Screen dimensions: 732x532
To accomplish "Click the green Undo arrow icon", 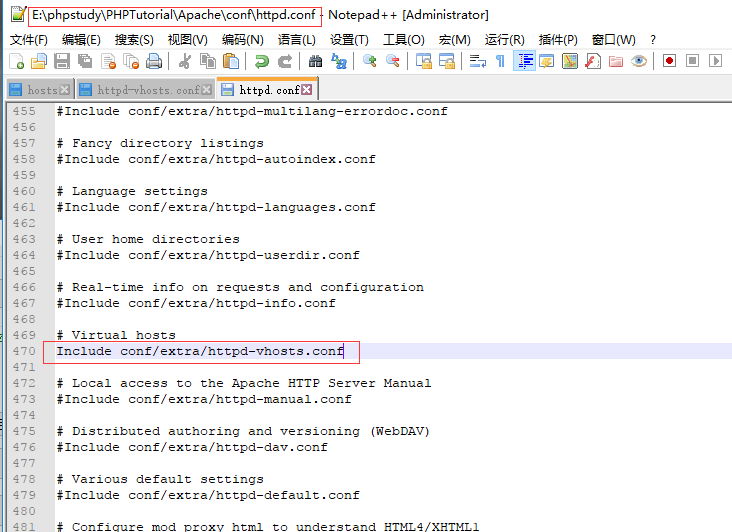I will 261,61.
